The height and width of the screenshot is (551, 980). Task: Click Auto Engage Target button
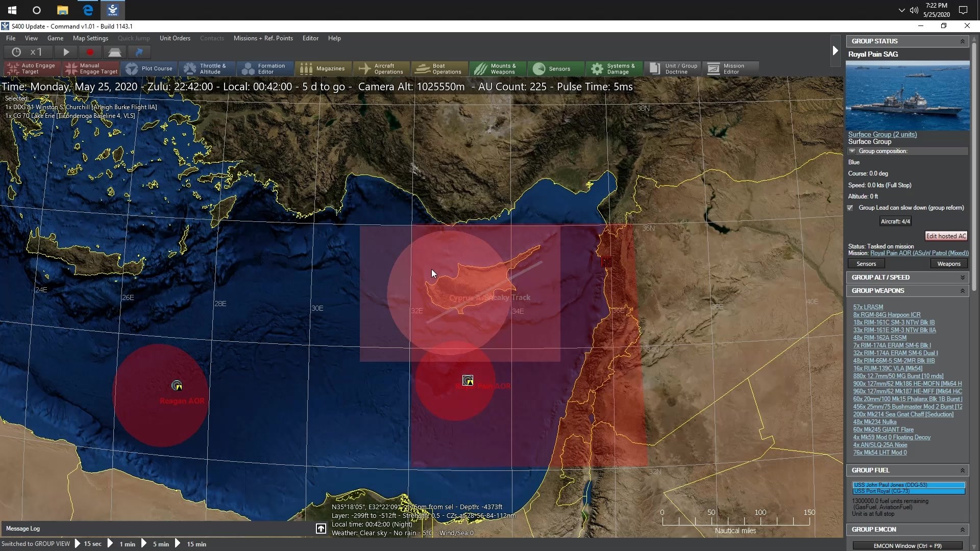32,68
